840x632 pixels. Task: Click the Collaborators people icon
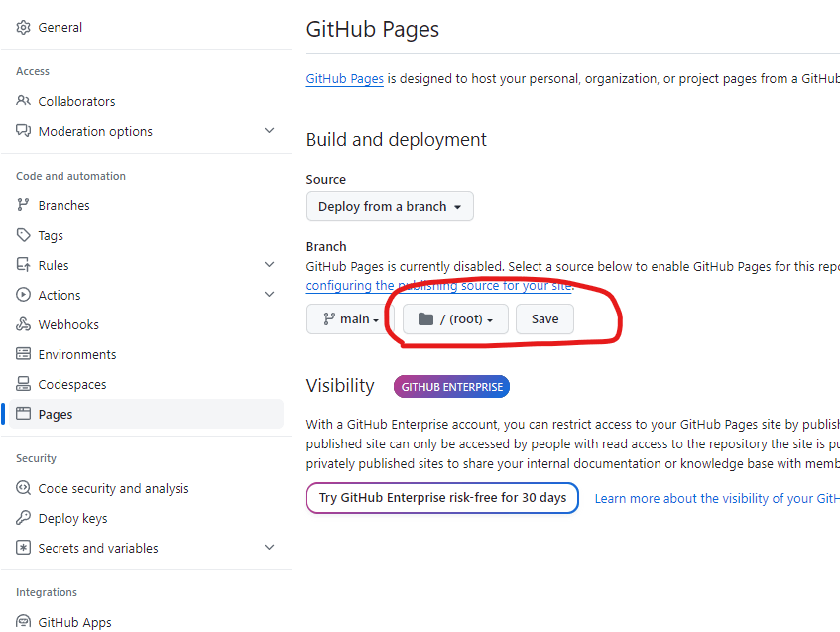(x=23, y=101)
